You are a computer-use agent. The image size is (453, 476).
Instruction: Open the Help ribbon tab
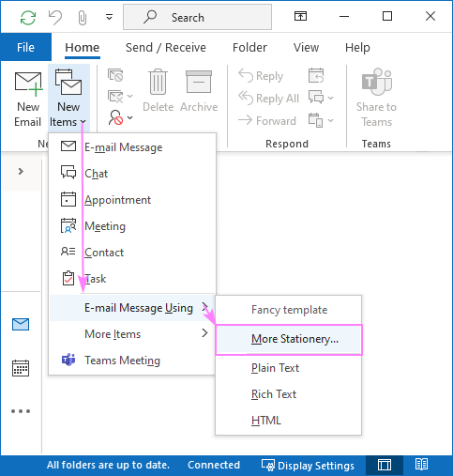click(357, 48)
